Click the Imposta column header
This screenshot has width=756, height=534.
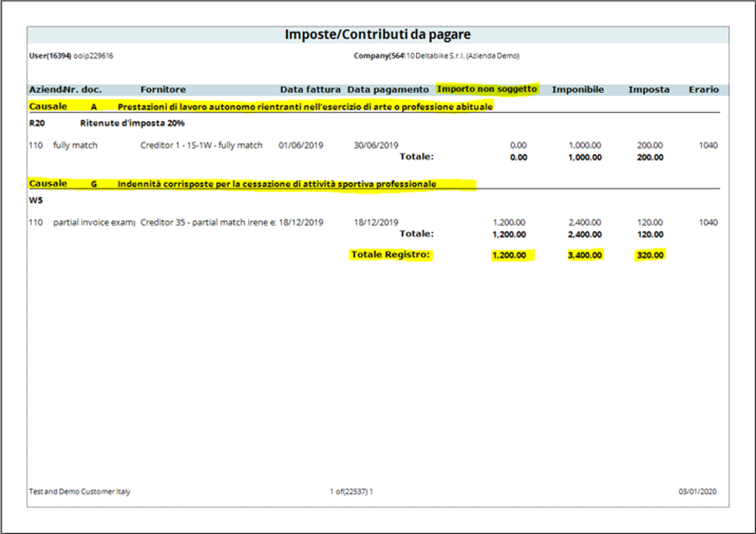click(x=649, y=90)
